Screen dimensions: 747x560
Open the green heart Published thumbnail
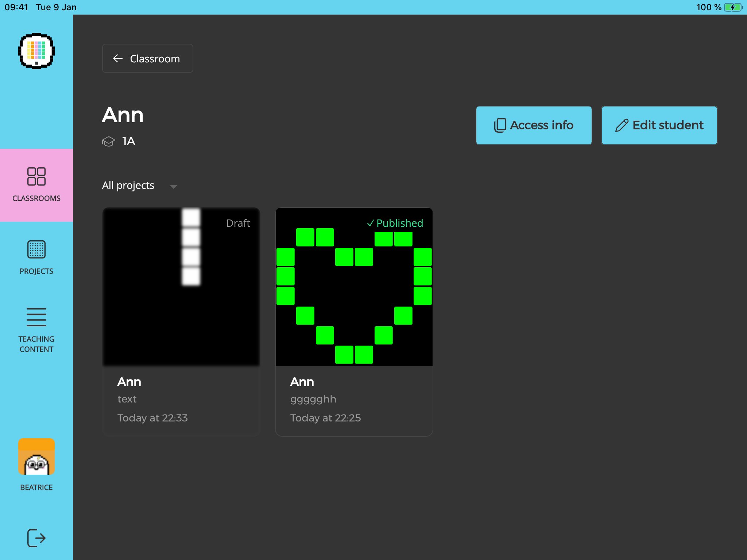pyautogui.click(x=354, y=287)
